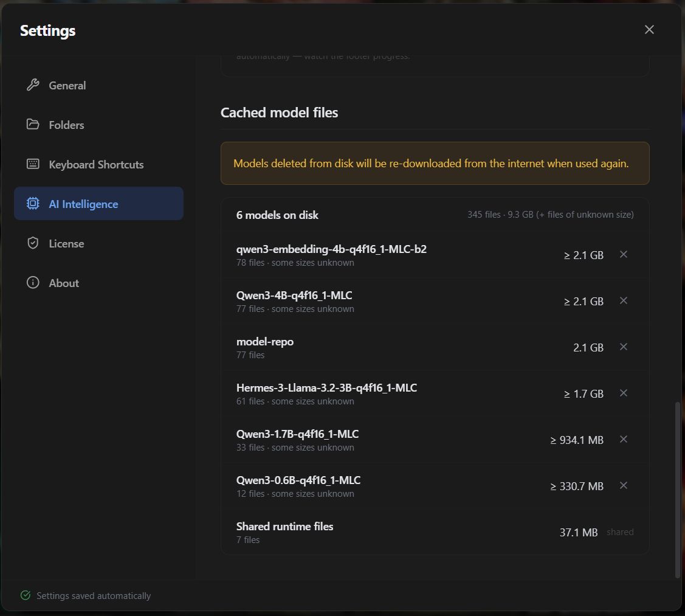The height and width of the screenshot is (616, 685).
Task: Click the '≥ 1.7 GB' size value
Action: click(583, 394)
